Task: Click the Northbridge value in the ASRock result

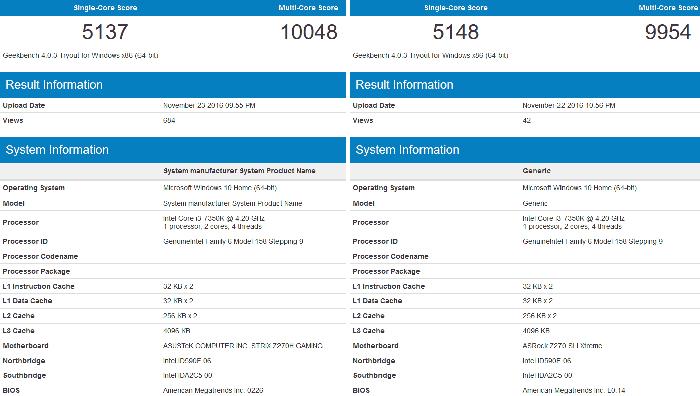Action: pyautogui.click(x=546, y=361)
